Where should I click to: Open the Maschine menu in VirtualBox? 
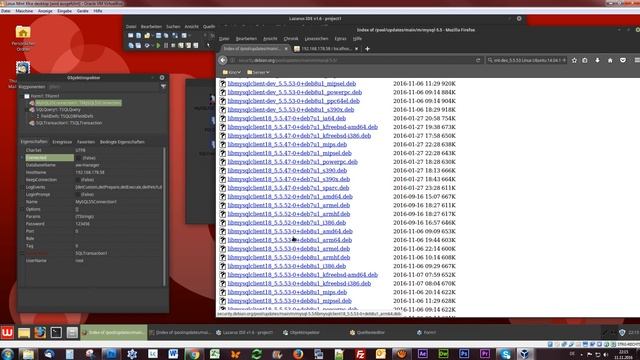(x=24, y=11)
